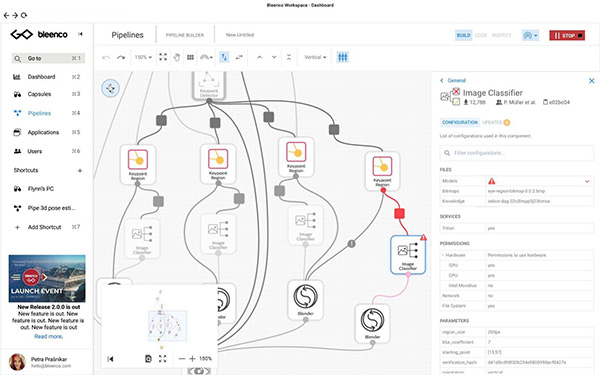
Task: Click the round recenter button on canvas
Action: click(111, 88)
